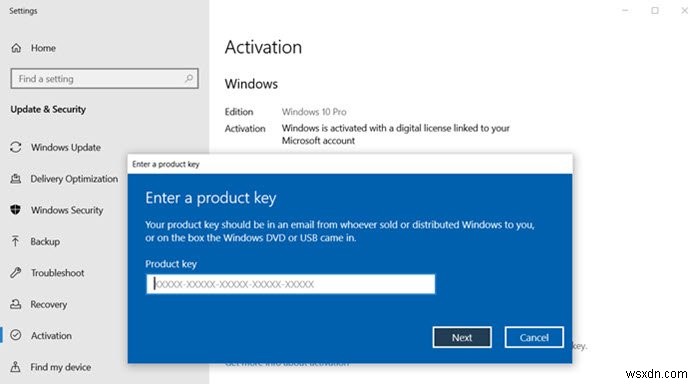Click the Windows Security shield icon
Screen dimensions: 699x384
click(x=16, y=210)
